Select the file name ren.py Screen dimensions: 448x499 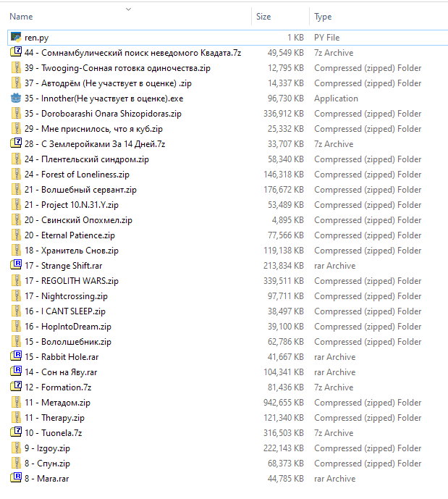(x=37, y=38)
